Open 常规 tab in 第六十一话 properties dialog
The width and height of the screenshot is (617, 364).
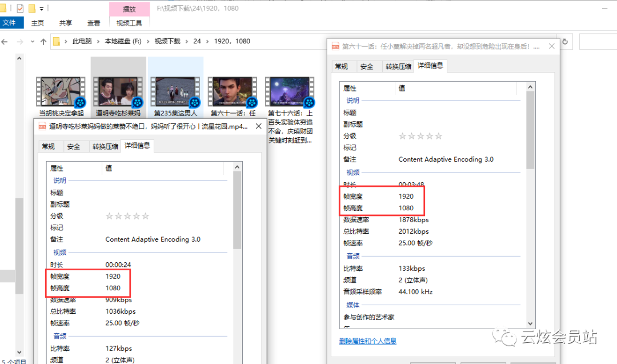341,66
